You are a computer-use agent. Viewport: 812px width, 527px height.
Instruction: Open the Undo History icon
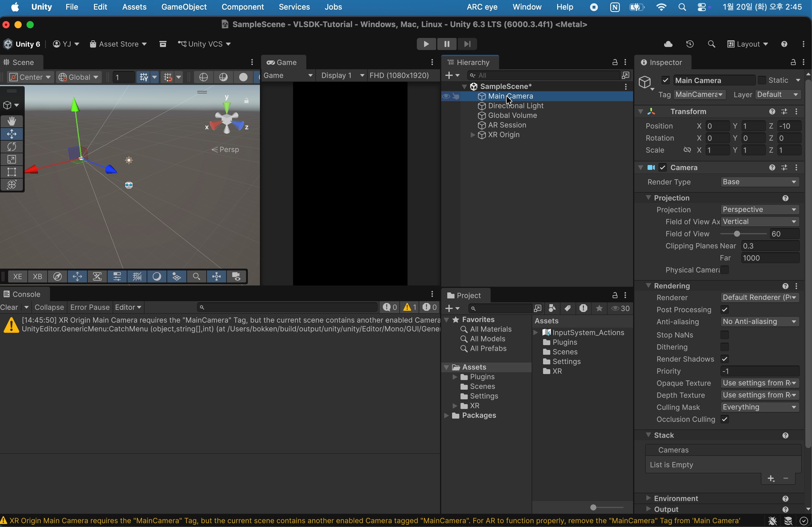coord(690,44)
